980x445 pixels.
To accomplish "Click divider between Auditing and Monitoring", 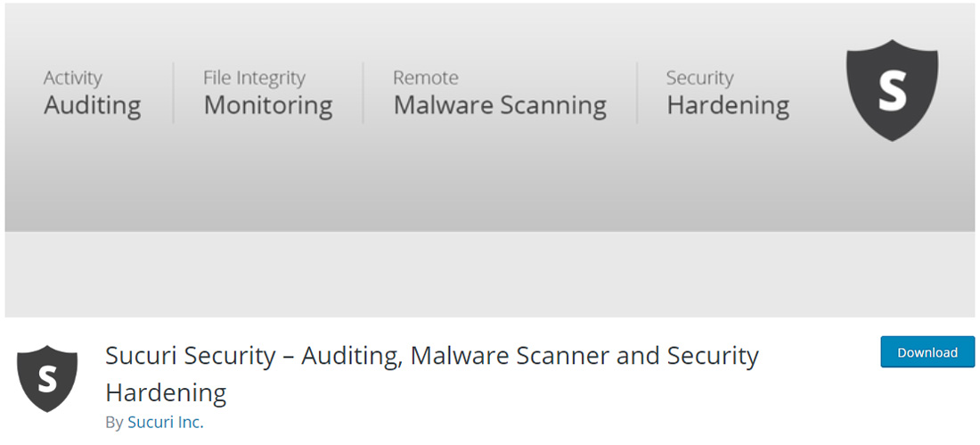I will point(173,92).
